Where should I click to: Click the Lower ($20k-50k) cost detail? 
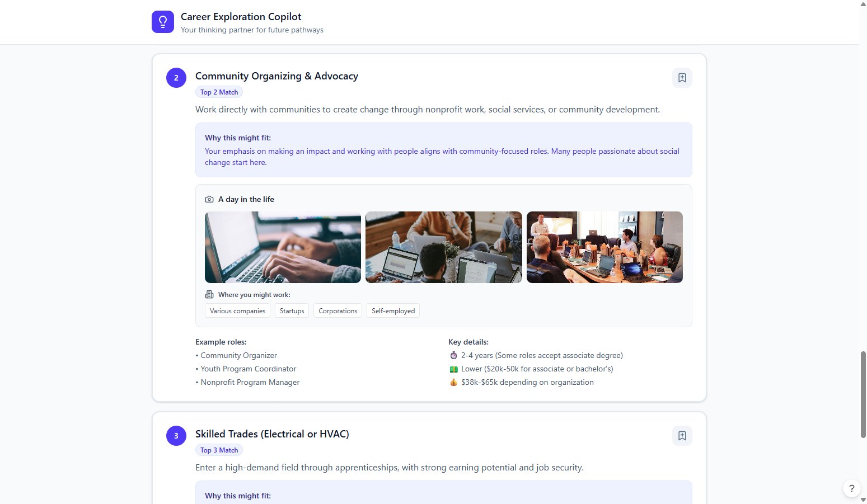click(x=537, y=369)
